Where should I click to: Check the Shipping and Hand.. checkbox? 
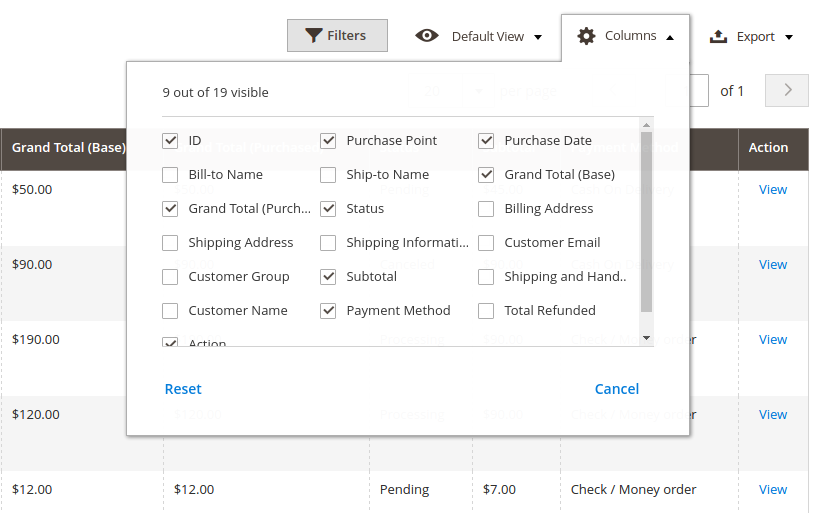tap(486, 277)
